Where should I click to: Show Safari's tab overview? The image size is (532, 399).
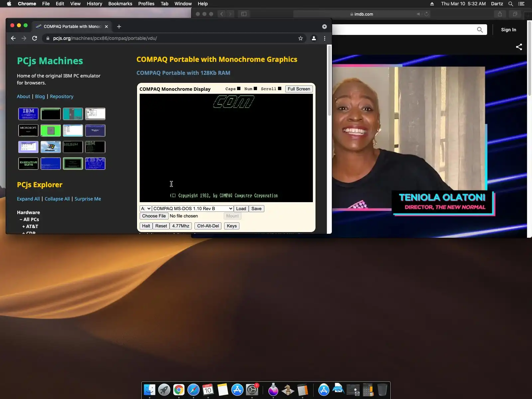[515, 14]
